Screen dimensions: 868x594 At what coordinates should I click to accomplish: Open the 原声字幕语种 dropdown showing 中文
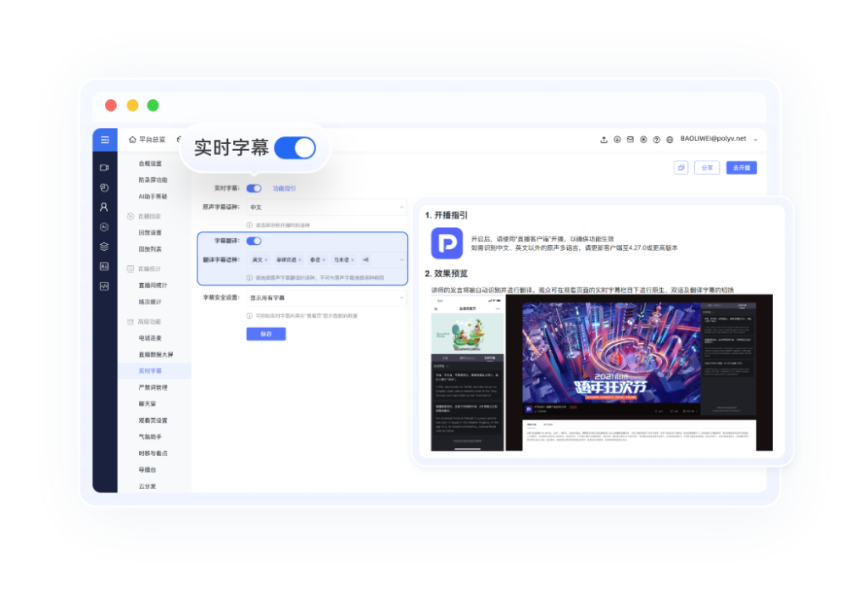tap(326, 207)
